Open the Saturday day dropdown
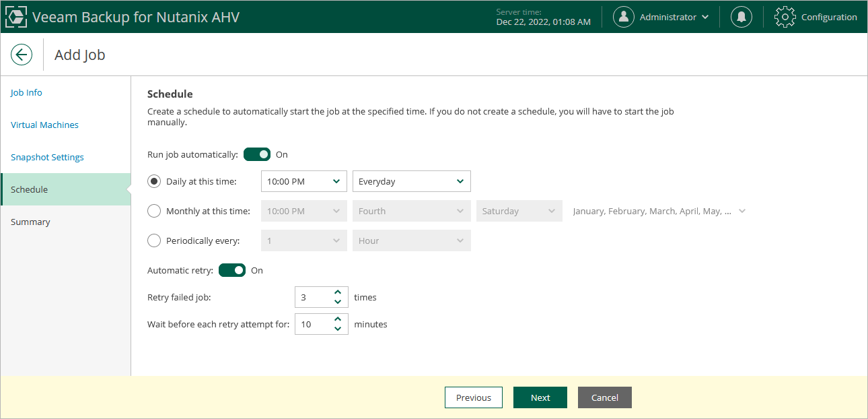Image resolution: width=868 pixels, height=419 pixels. click(x=519, y=211)
